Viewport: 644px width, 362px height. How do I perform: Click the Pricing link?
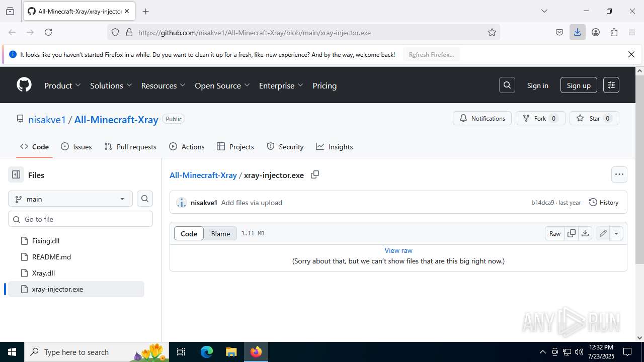[x=325, y=85]
